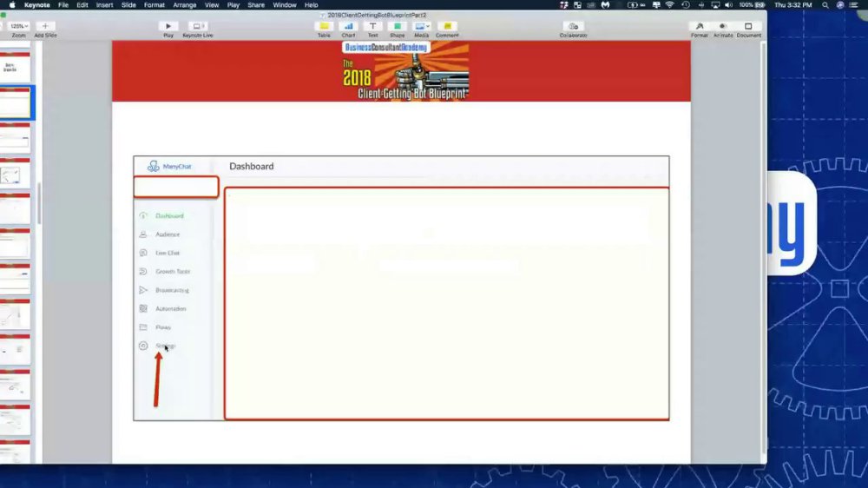The width and height of the screenshot is (868, 488).
Task: Click the Automation icon
Action: [143, 308]
